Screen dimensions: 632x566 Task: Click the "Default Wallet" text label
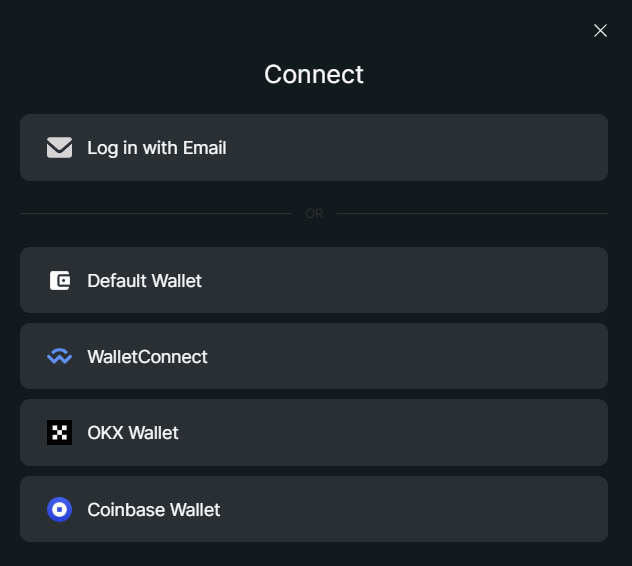pos(145,281)
